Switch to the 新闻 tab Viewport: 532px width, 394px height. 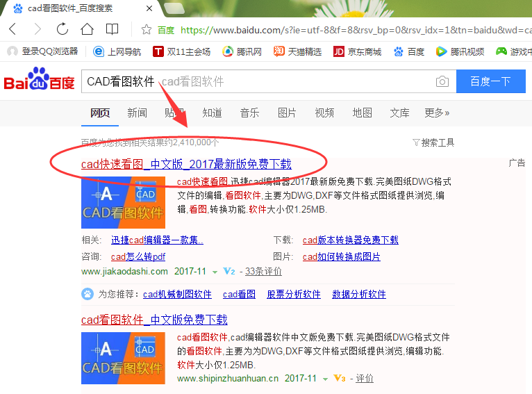[x=137, y=113]
